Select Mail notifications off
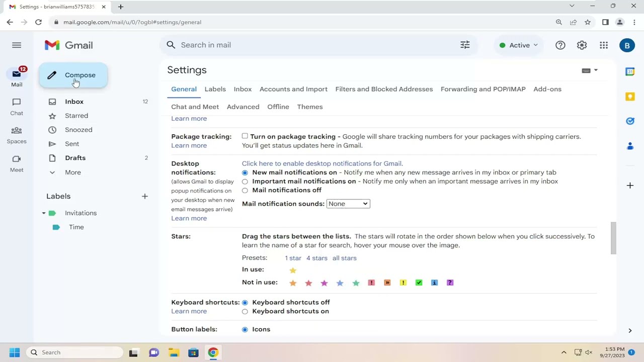The width and height of the screenshot is (644, 362). point(245,191)
